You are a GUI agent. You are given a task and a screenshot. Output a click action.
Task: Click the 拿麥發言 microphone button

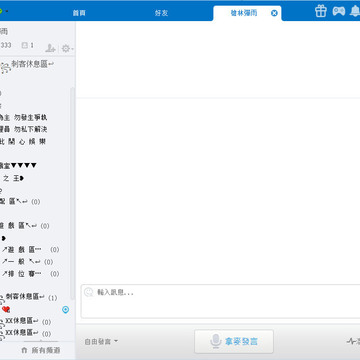tap(234, 341)
